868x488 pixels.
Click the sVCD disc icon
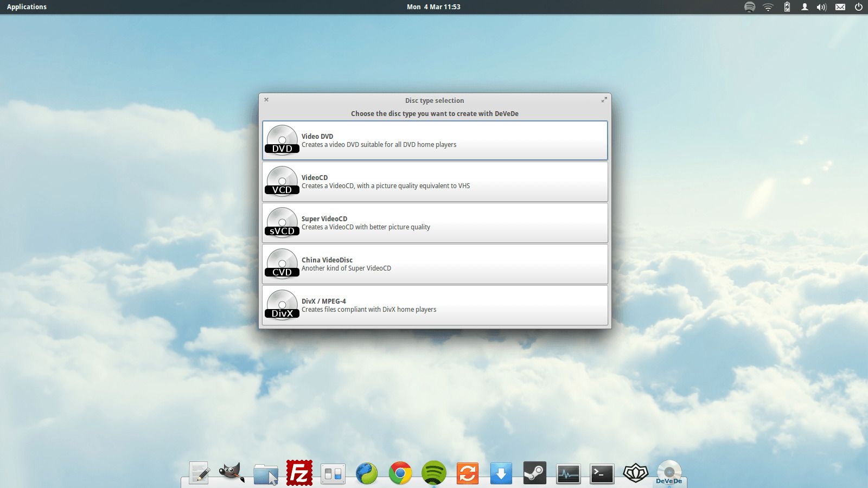pyautogui.click(x=282, y=222)
